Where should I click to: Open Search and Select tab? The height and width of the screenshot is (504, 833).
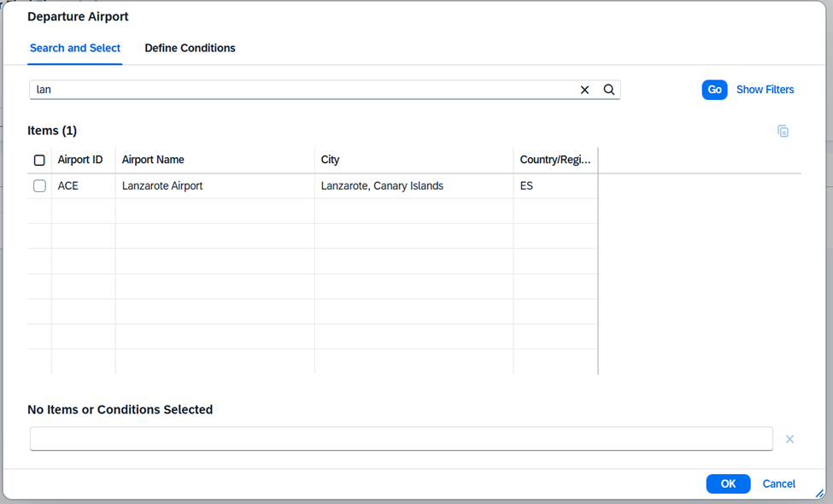[x=75, y=49]
